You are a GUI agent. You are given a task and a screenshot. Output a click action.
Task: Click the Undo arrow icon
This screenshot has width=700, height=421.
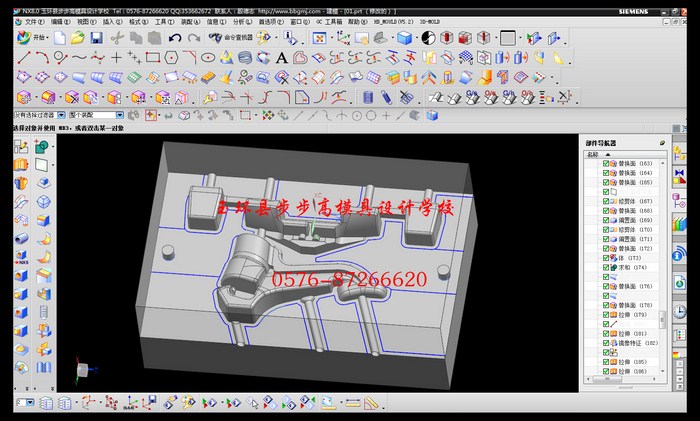[175, 38]
